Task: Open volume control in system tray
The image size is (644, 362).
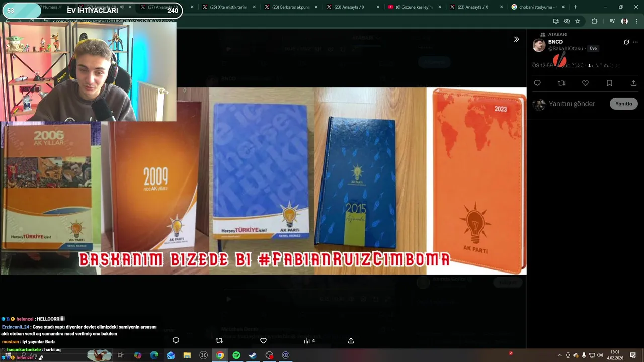Action: [600, 355]
